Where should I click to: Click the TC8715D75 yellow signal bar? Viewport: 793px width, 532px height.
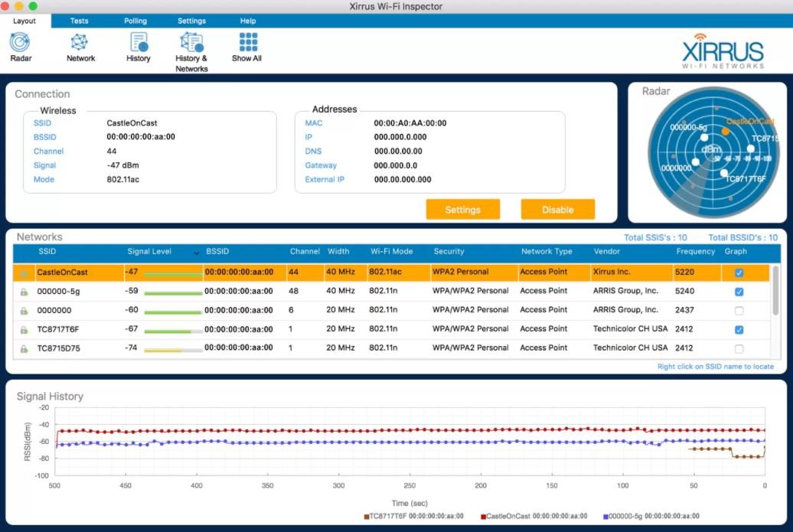click(x=173, y=350)
